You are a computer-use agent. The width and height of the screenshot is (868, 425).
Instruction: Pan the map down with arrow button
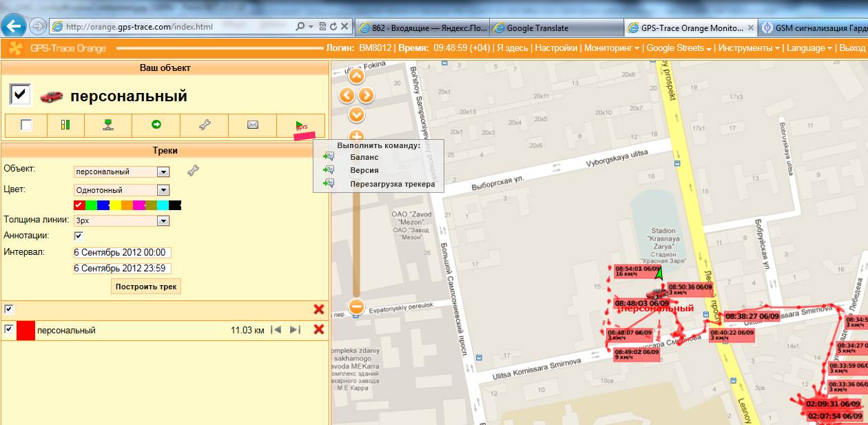click(356, 114)
